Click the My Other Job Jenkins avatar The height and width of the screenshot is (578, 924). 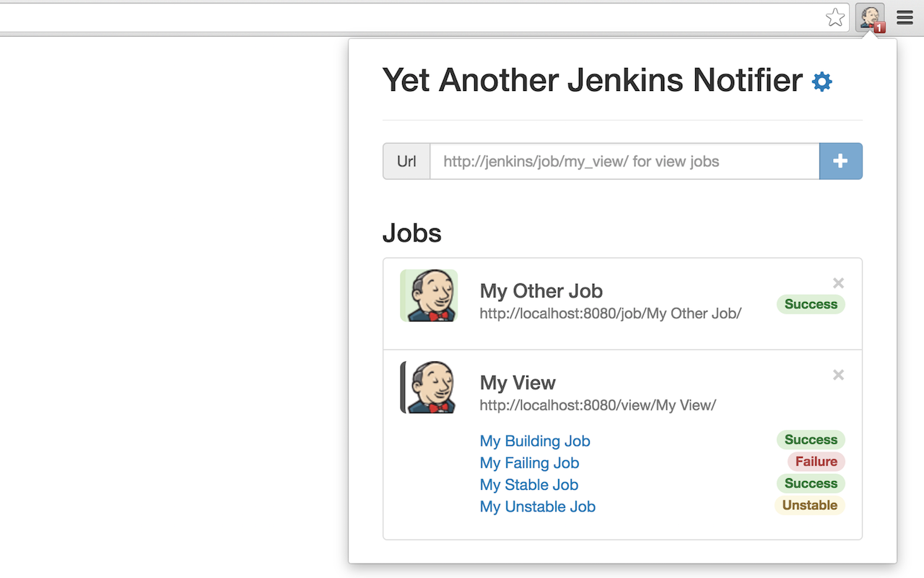tap(429, 296)
